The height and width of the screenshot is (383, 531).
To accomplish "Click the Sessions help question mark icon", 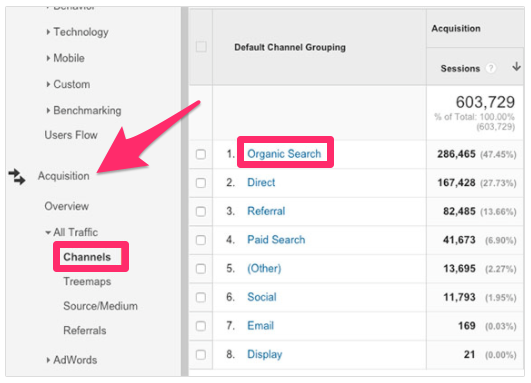I will click(x=490, y=68).
